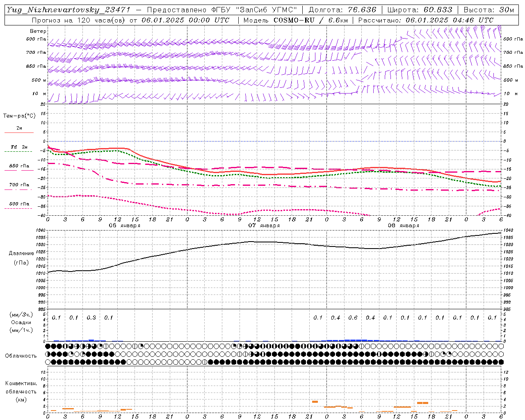
Task: Click the 500 м wind level label beside Ветер
Action: coord(39,80)
